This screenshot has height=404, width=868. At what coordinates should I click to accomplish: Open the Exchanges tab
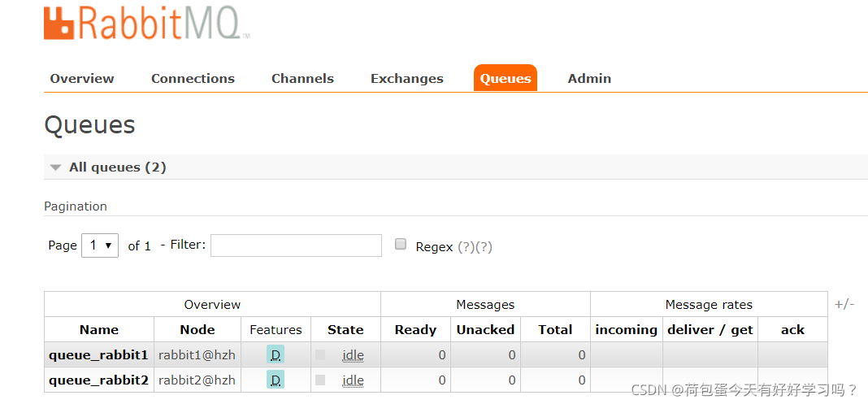pyautogui.click(x=407, y=79)
